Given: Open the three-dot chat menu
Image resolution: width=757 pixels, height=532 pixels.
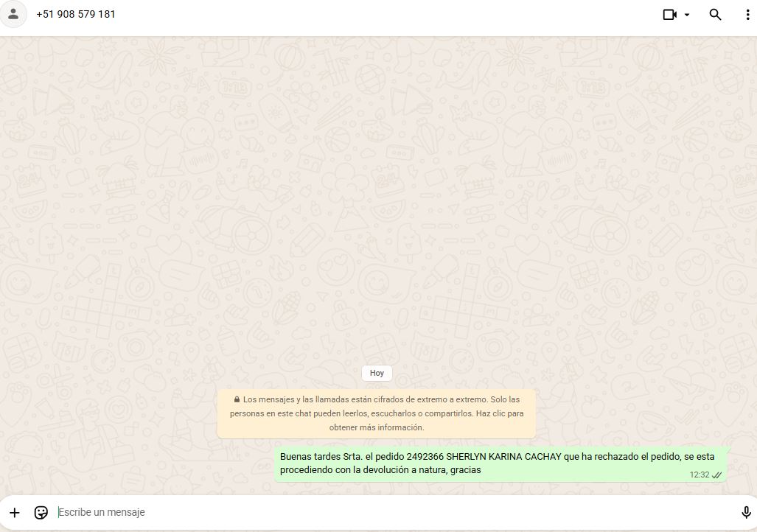Looking at the screenshot, I should point(747,15).
